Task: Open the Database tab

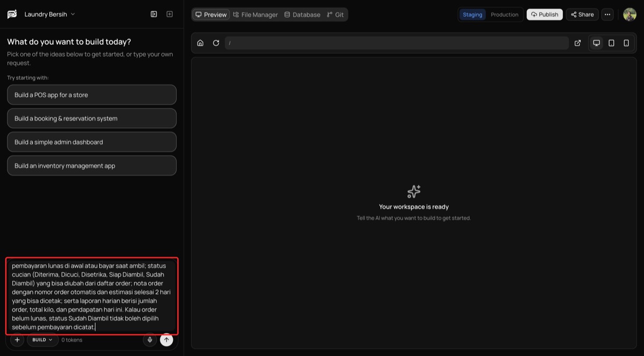Action: (302, 14)
